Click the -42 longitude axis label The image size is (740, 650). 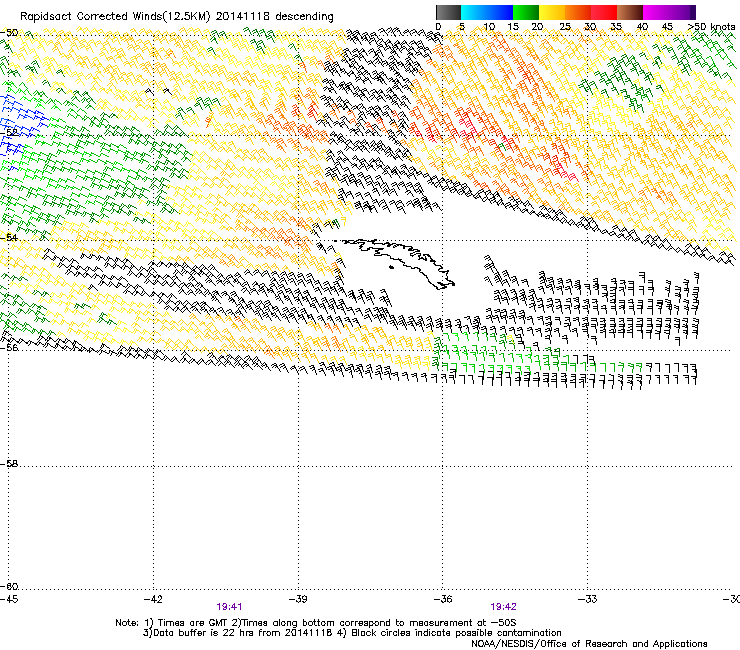click(153, 599)
